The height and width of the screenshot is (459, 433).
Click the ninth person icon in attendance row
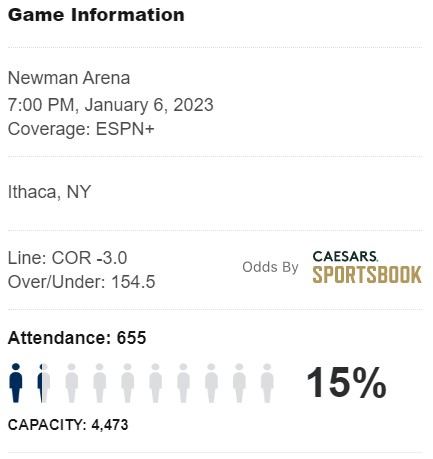click(x=239, y=383)
